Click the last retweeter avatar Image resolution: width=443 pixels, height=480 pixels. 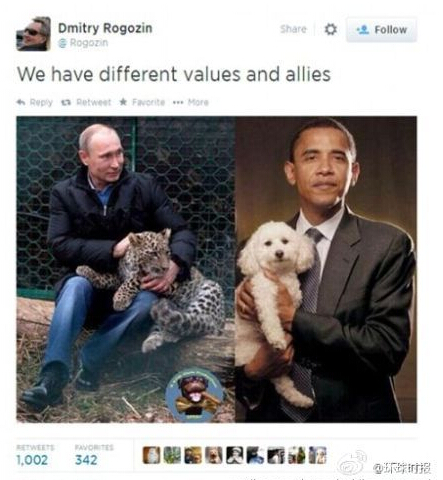click(x=318, y=455)
